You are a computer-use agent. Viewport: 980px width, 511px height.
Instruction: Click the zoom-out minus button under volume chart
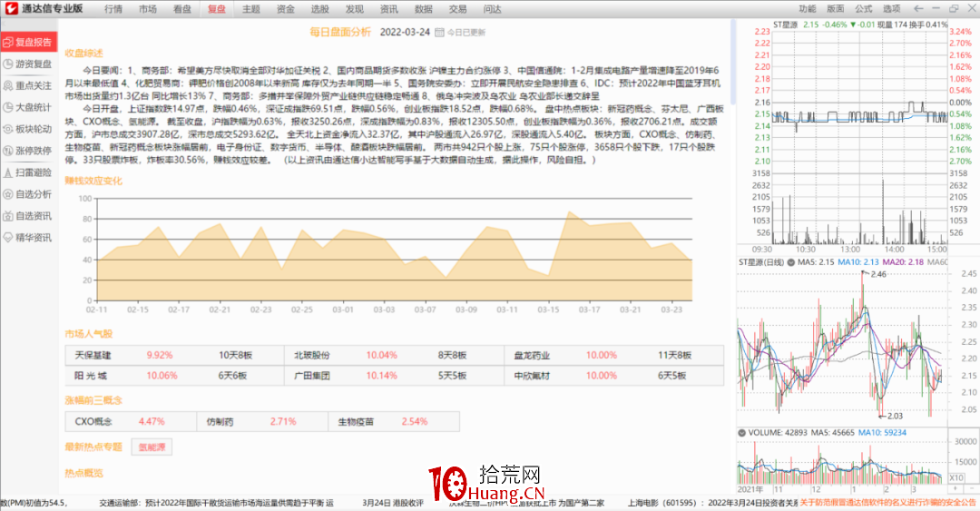tap(971, 488)
